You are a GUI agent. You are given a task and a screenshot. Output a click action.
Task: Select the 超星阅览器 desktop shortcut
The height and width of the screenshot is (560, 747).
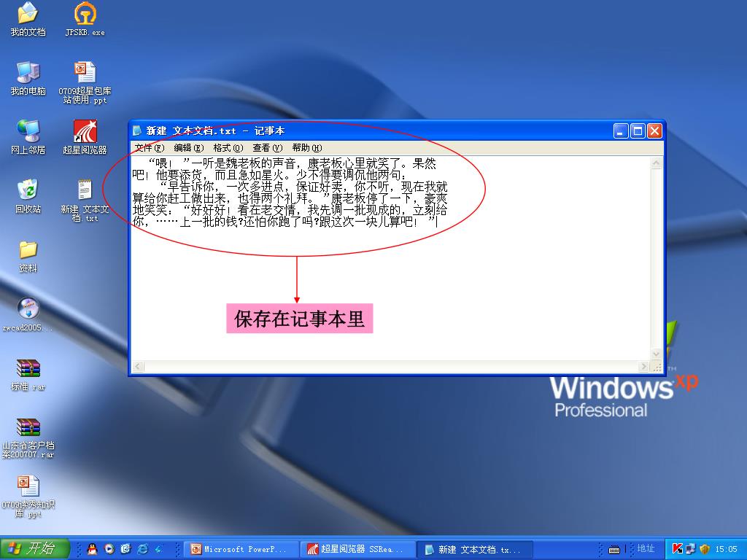click(x=85, y=138)
